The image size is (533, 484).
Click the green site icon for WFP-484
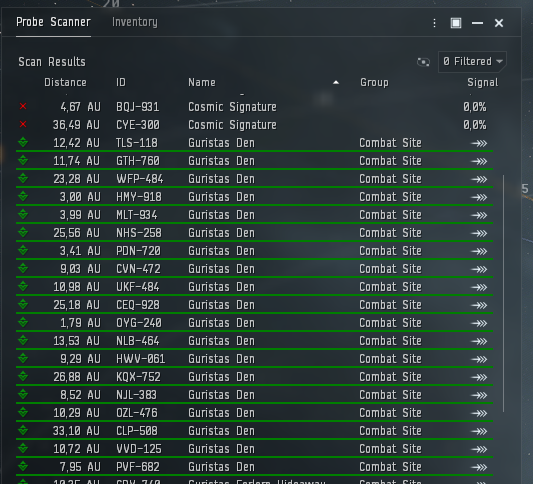click(x=23, y=178)
